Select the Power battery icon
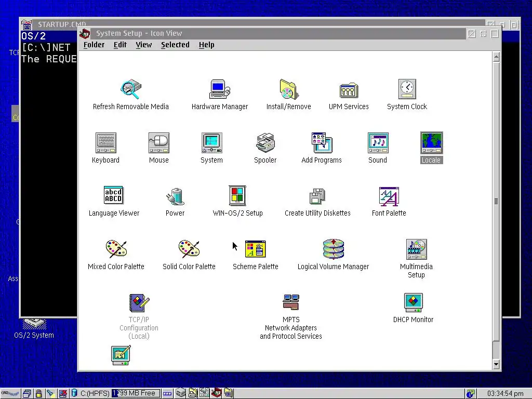Viewport: 532px width, 399px height. (x=175, y=196)
